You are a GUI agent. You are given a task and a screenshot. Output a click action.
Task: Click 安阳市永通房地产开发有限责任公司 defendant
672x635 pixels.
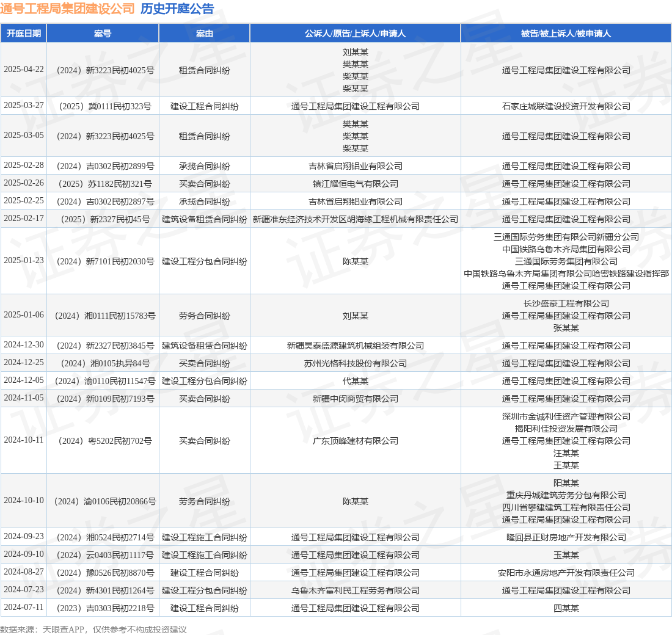pos(566,573)
